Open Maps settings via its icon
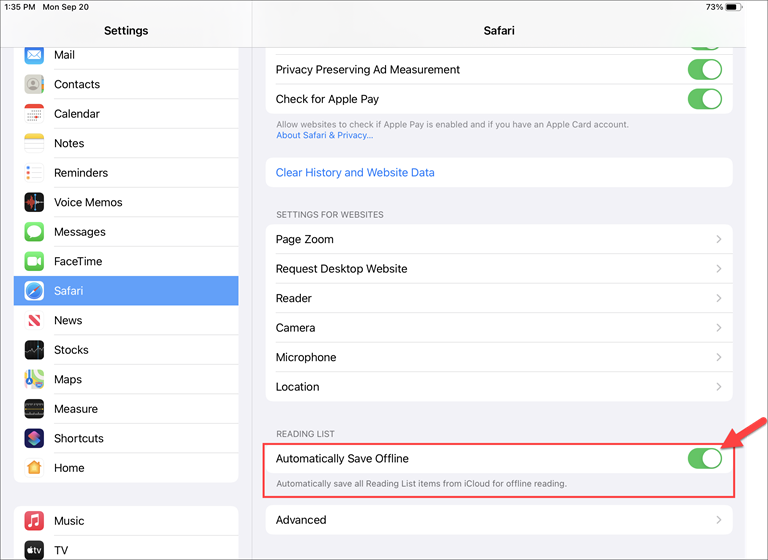 35,379
